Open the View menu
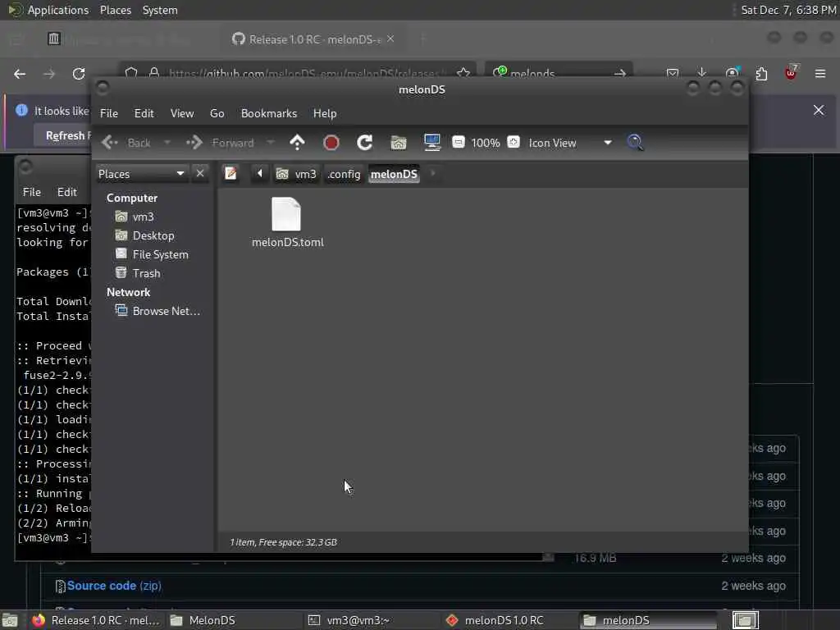Screen dimensions: 840x630 point(182,113)
